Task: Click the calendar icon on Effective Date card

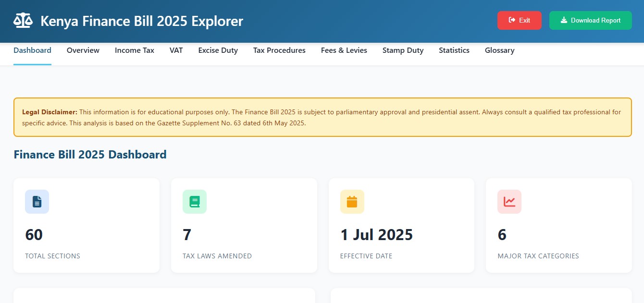Action: point(352,202)
